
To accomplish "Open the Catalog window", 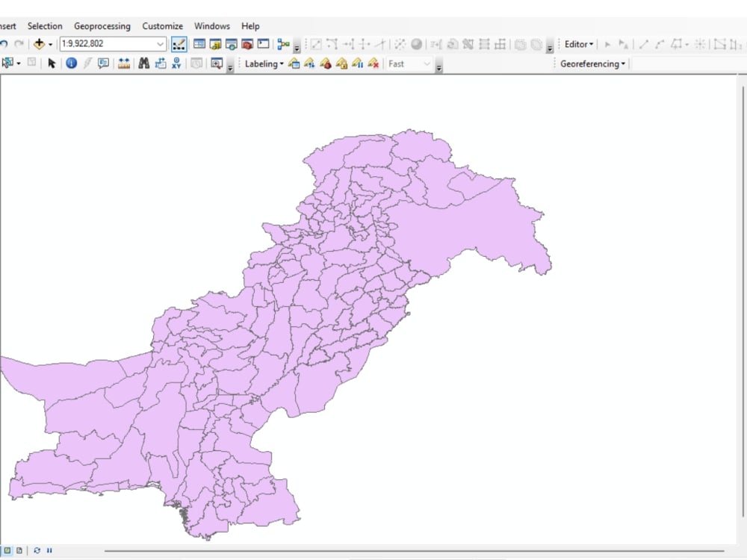I will [215, 44].
